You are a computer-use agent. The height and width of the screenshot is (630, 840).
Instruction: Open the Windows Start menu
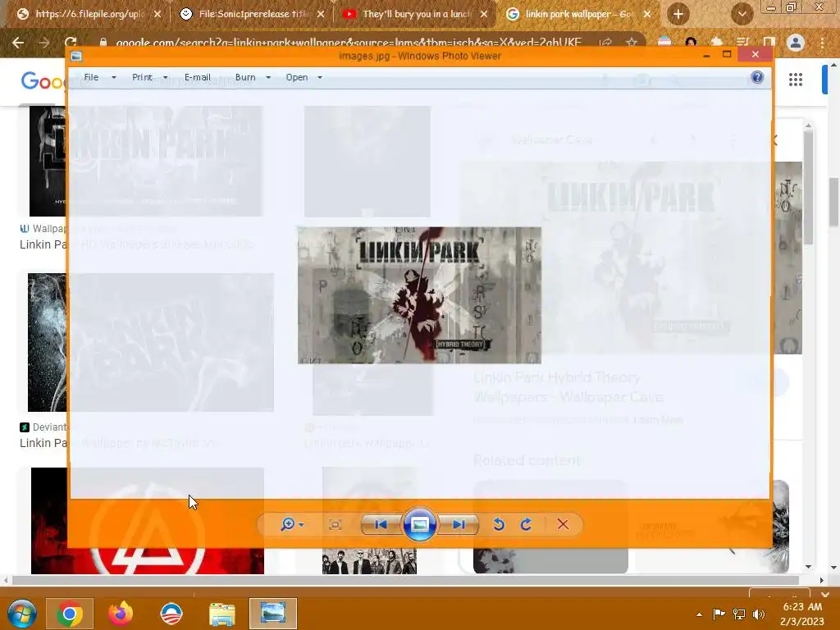22,614
